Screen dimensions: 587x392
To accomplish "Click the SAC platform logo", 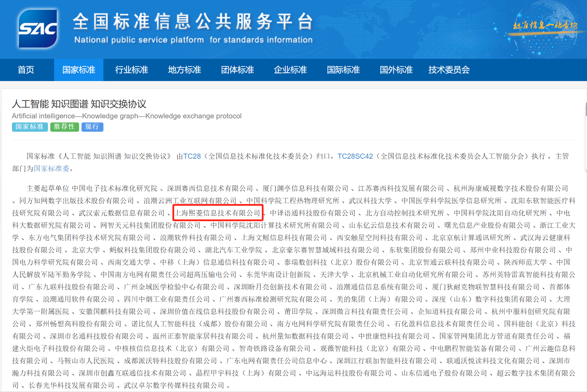I will [x=38, y=28].
